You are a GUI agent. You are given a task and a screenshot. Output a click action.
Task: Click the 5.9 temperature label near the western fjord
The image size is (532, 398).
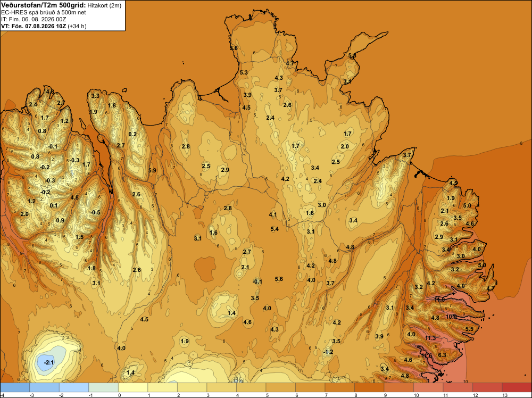[152, 170]
